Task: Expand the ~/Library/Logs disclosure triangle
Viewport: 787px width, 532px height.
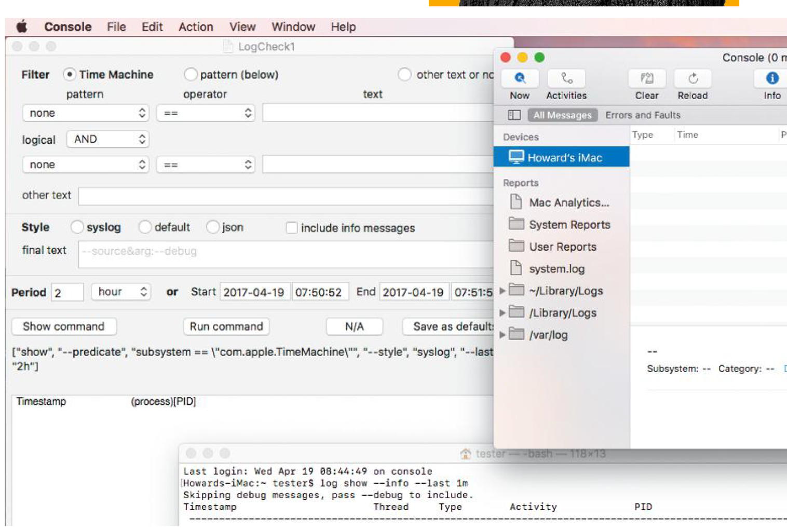Action: point(502,291)
